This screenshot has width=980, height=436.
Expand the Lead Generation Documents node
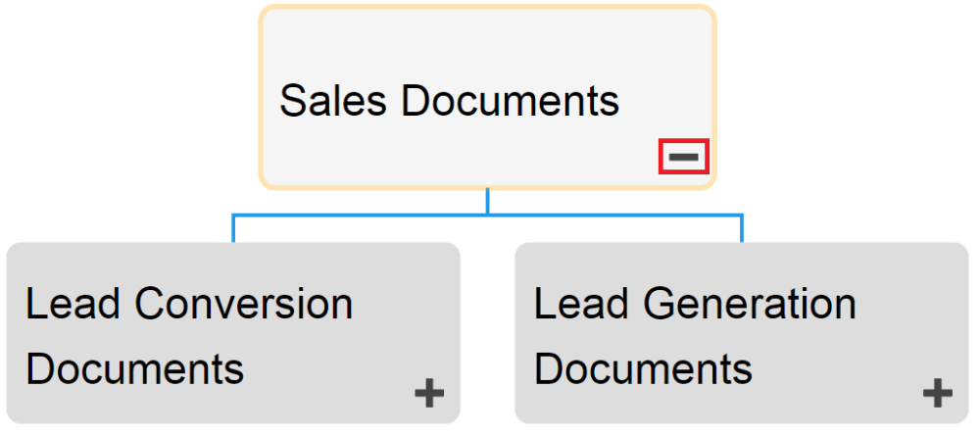pyautogui.click(x=937, y=394)
